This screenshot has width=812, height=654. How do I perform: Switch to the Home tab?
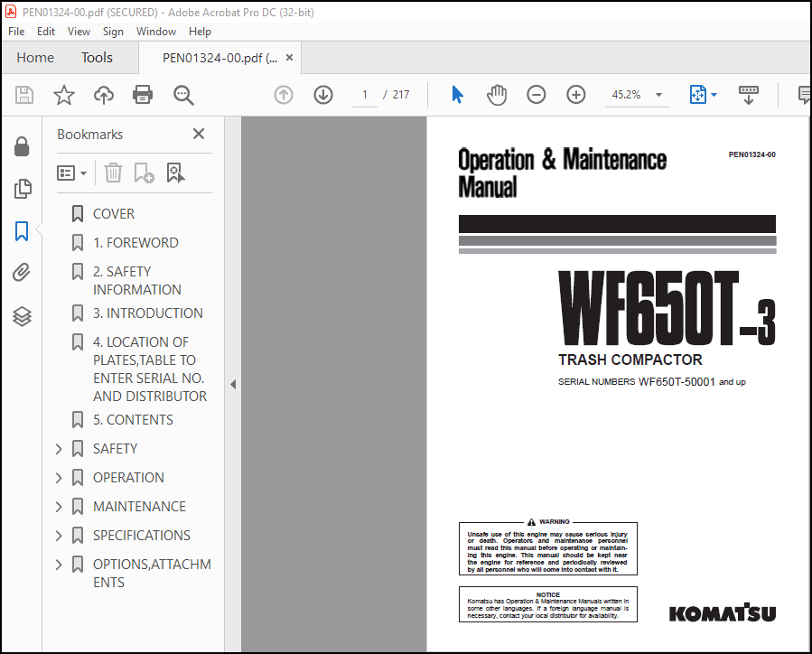click(35, 57)
